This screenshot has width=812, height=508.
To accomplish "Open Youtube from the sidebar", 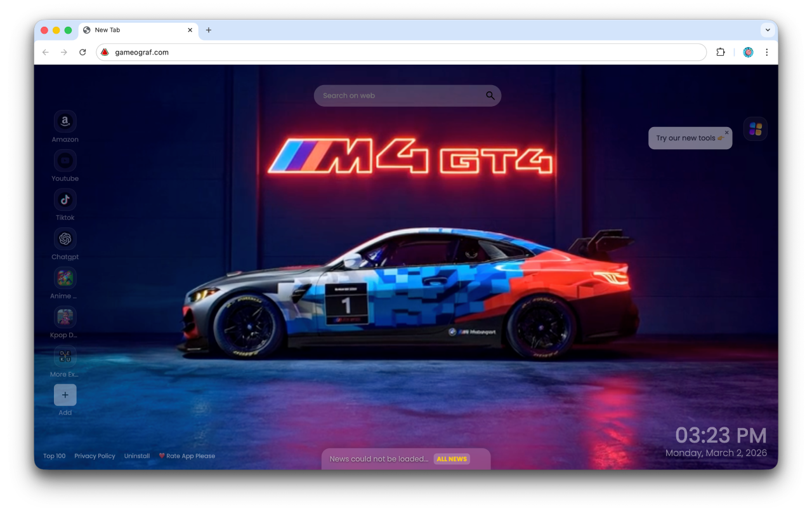I will pos(65,160).
